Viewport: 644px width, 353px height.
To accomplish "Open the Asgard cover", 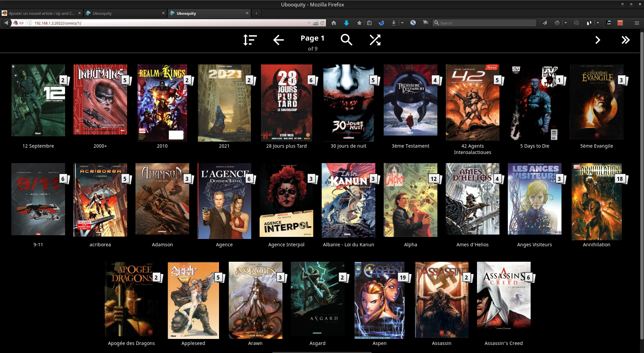I will coord(318,299).
